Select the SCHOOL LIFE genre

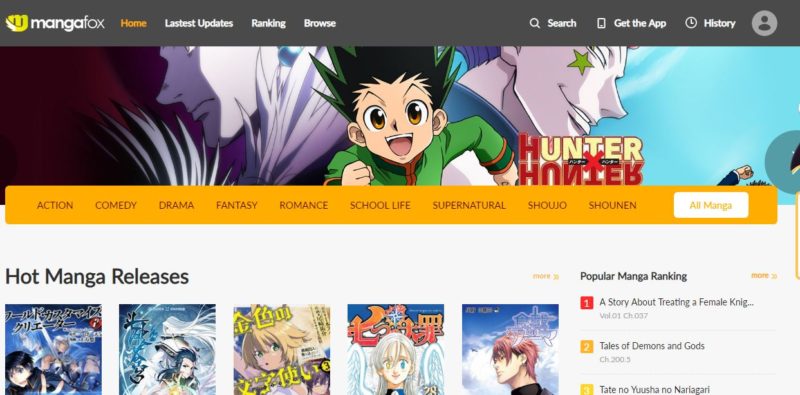380,205
